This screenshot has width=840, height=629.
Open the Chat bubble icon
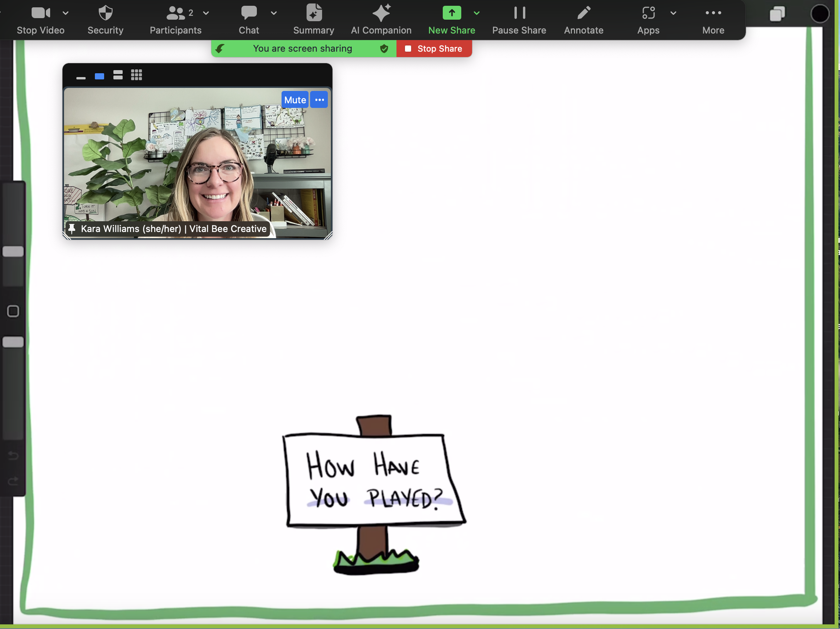[249, 13]
